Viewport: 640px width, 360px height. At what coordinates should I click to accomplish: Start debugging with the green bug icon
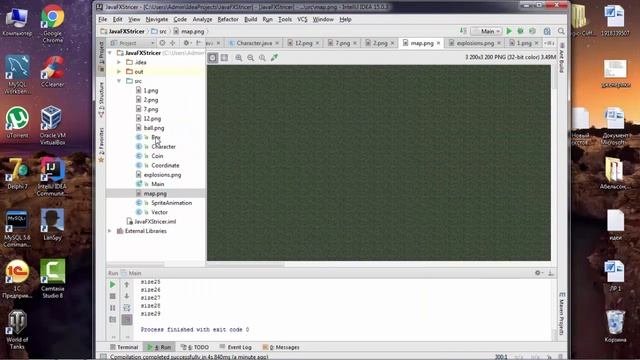click(520, 31)
